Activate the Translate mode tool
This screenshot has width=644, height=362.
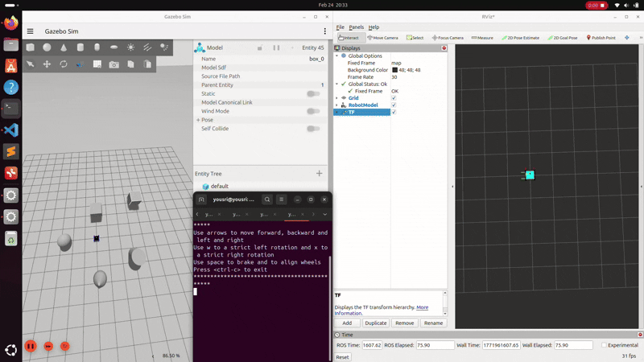47,64
